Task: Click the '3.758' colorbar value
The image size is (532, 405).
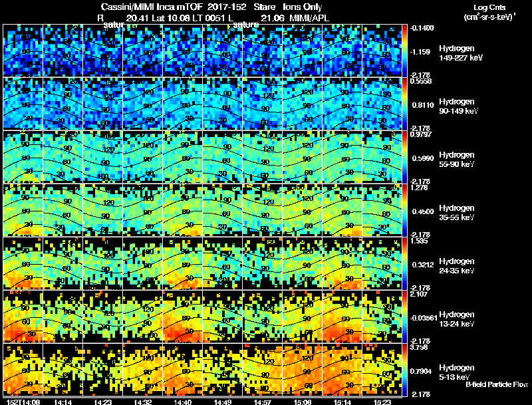Action: pyautogui.click(x=420, y=347)
